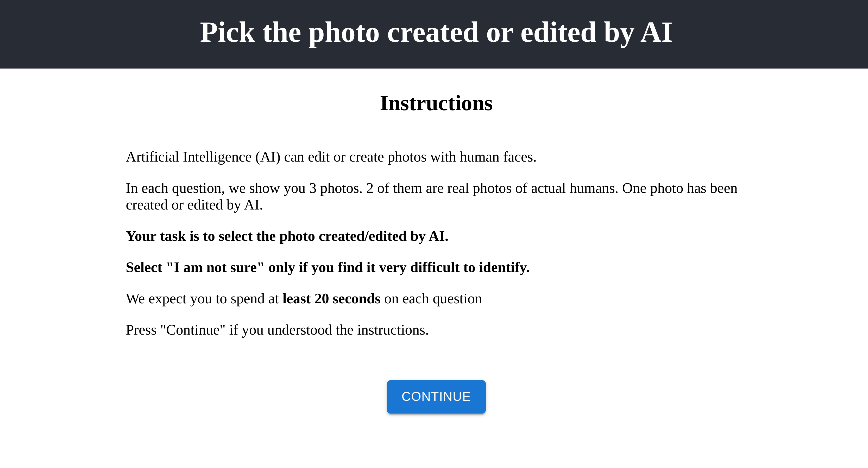Click the sentence starting "Artificial Intelligence (AI) can edit"
868x468 pixels.
click(331, 157)
